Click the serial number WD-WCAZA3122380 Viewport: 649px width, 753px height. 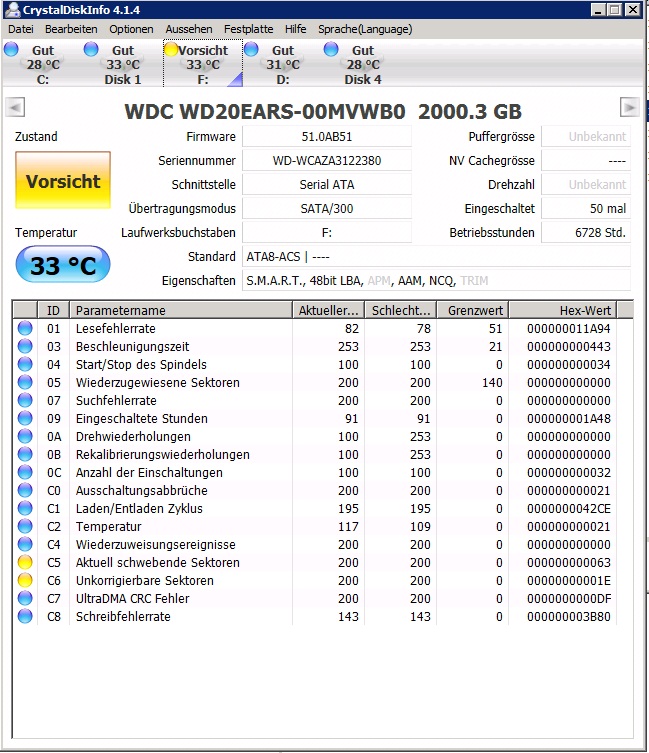[x=327, y=160]
